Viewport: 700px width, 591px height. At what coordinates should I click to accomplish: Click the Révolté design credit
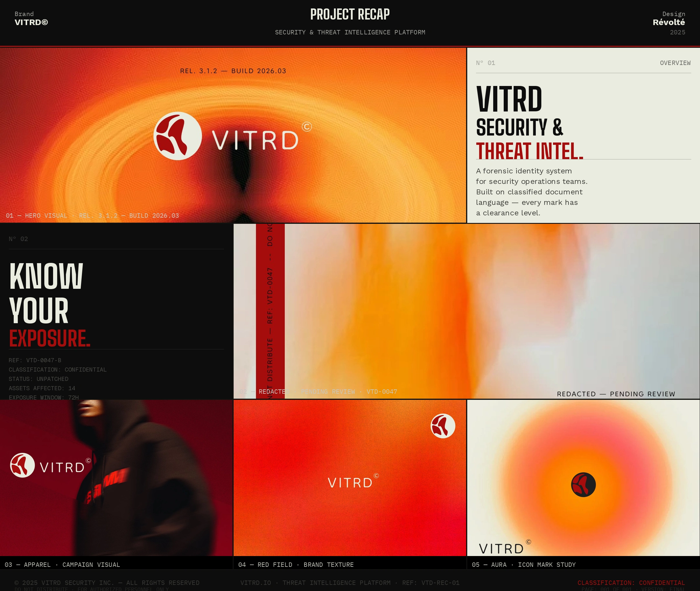pyautogui.click(x=668, y=22)
